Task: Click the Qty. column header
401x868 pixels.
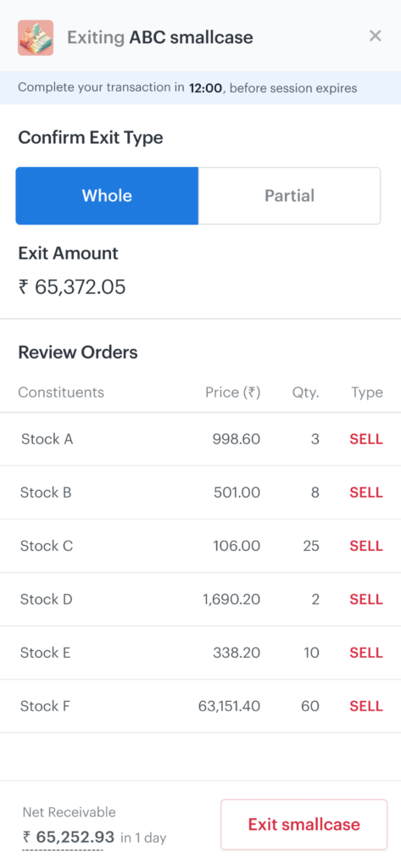Action: 306,392
